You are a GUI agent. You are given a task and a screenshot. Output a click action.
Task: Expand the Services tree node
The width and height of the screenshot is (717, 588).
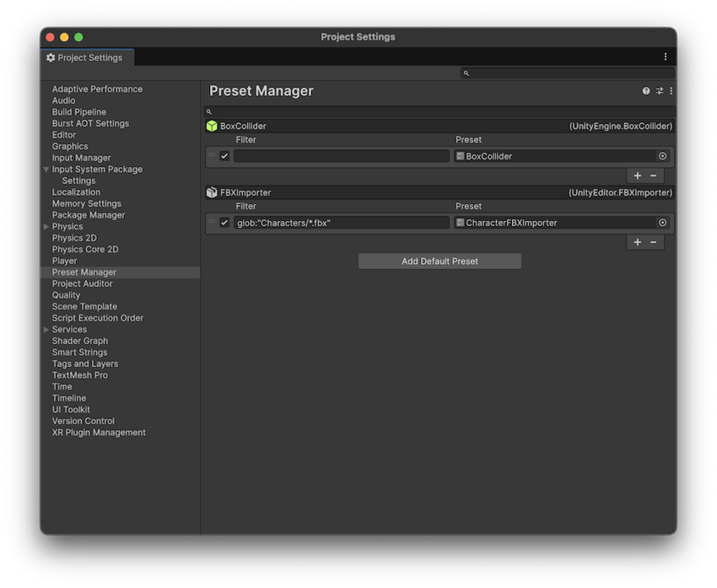(x=46, y=330)
